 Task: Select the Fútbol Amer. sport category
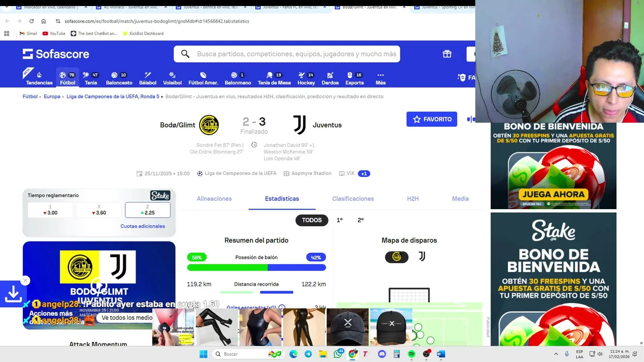coord(203,78)
